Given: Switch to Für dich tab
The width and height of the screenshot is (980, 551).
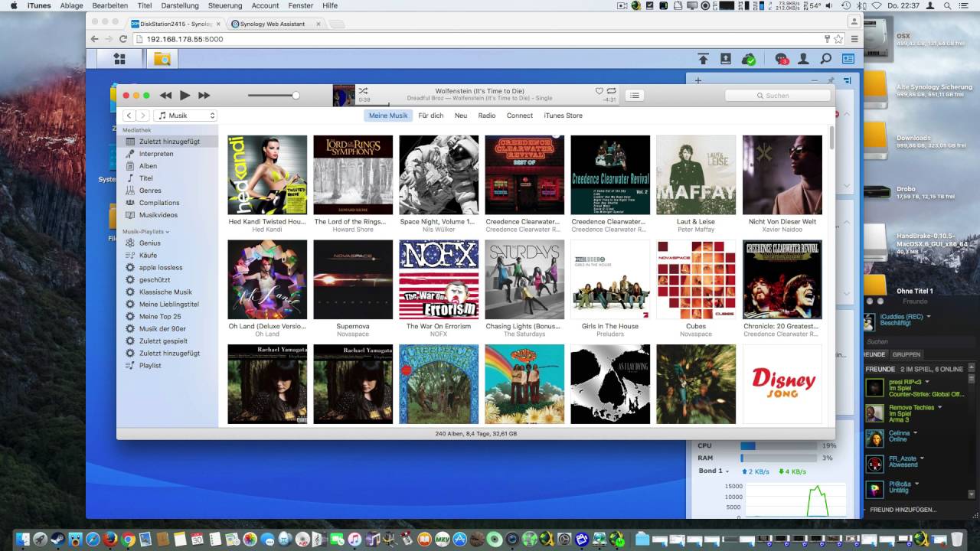Looking at the screenshot, I should click(431, 116).
